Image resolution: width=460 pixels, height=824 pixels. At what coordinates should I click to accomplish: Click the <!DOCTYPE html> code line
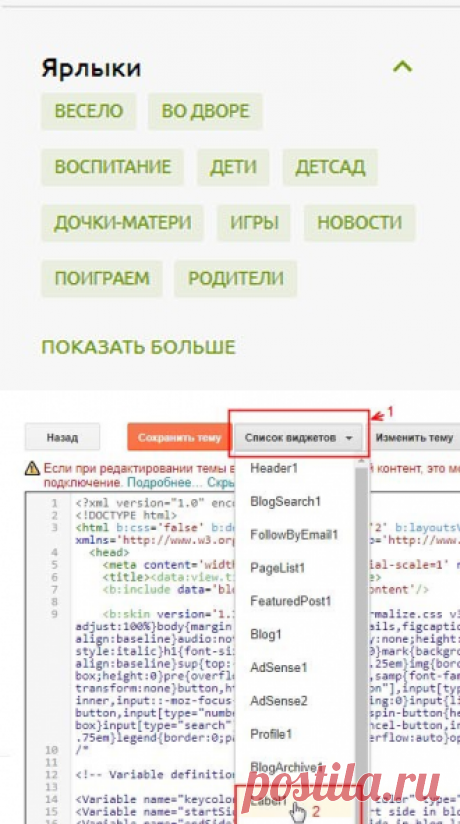(x=126, y=515)
